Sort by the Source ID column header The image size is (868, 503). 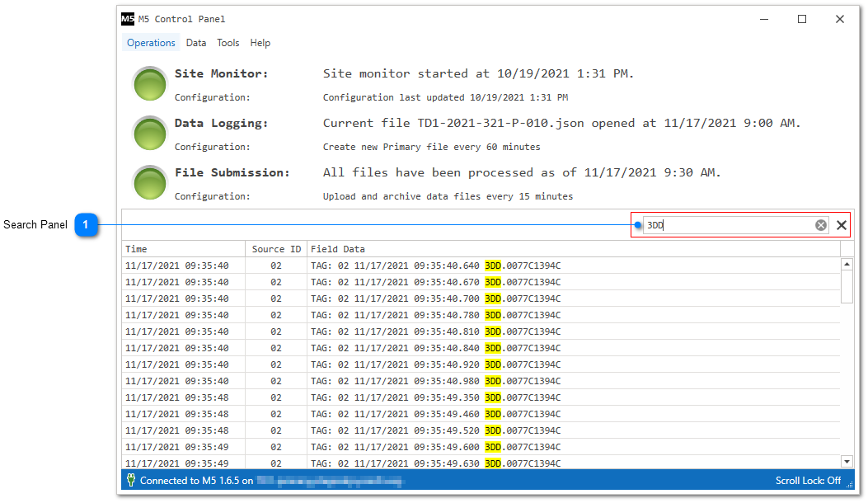pos(276,249)
